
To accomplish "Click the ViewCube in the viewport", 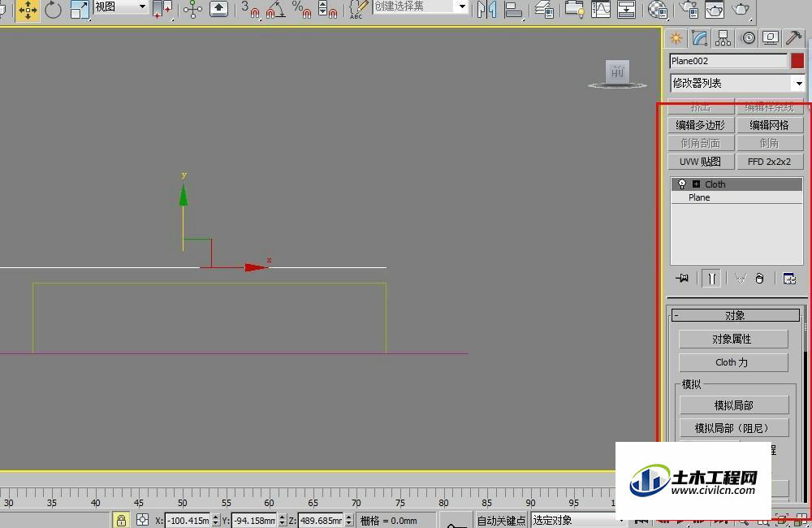I will 617,73.
